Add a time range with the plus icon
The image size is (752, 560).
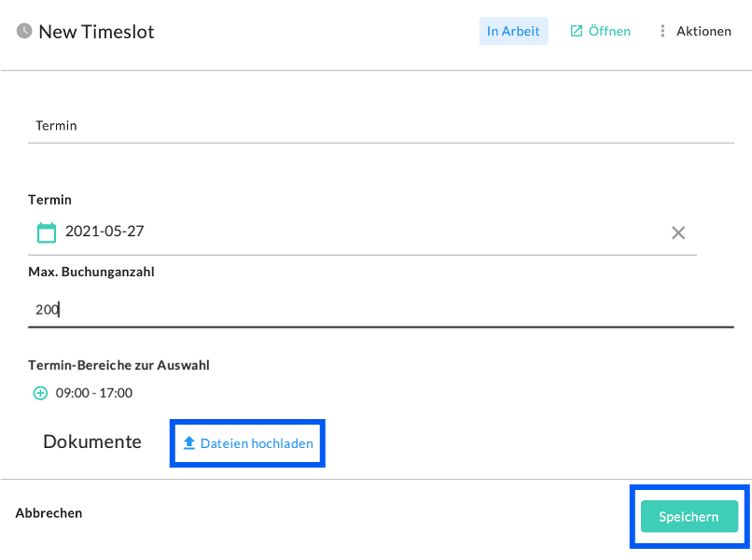[40, 393]
